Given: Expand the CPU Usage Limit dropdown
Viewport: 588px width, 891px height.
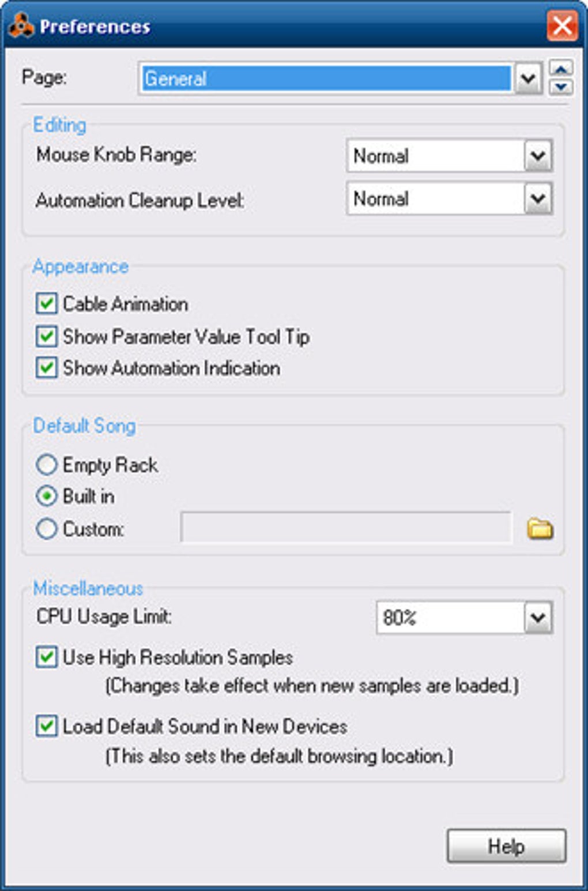Looking at the screenshot, I should click(x=538, y=618).
